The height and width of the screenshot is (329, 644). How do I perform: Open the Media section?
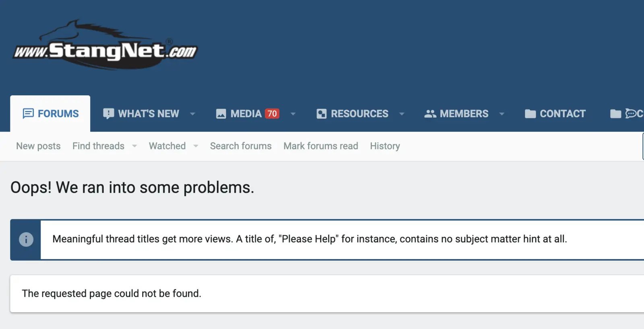click(x=246, y=114)
